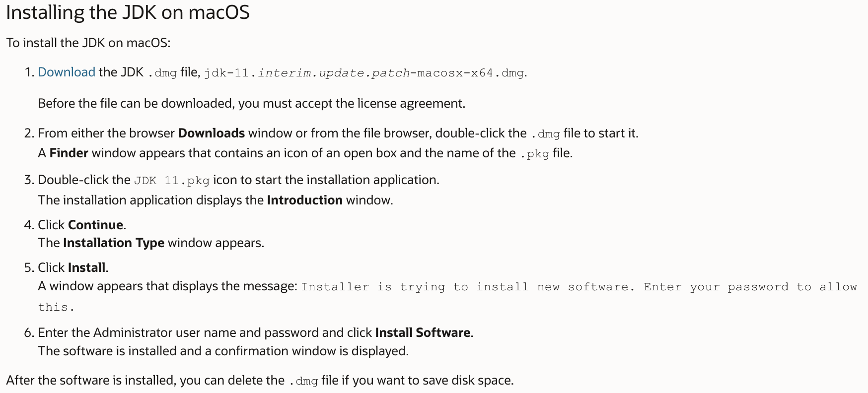Click the 'To install the JDK on macOS:' intro line

click(88, 43)
